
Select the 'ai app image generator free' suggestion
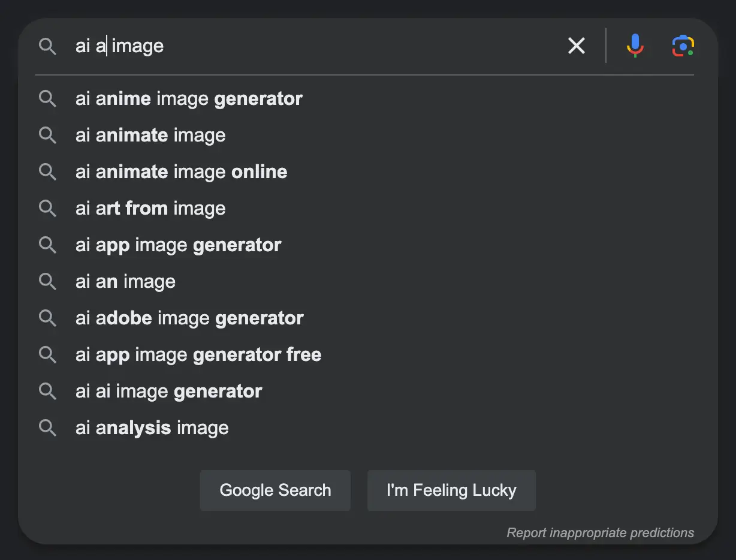pyautogui.click(x=198, y=354)
